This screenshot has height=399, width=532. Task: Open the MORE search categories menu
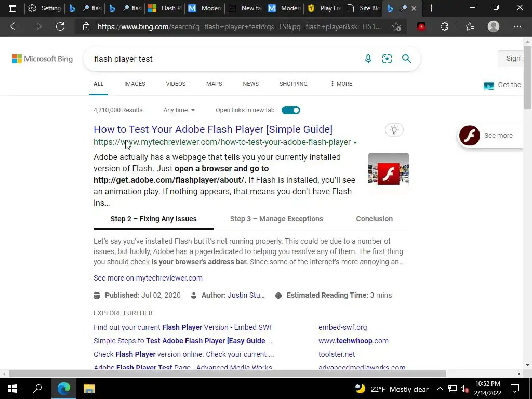pos(341,84)
